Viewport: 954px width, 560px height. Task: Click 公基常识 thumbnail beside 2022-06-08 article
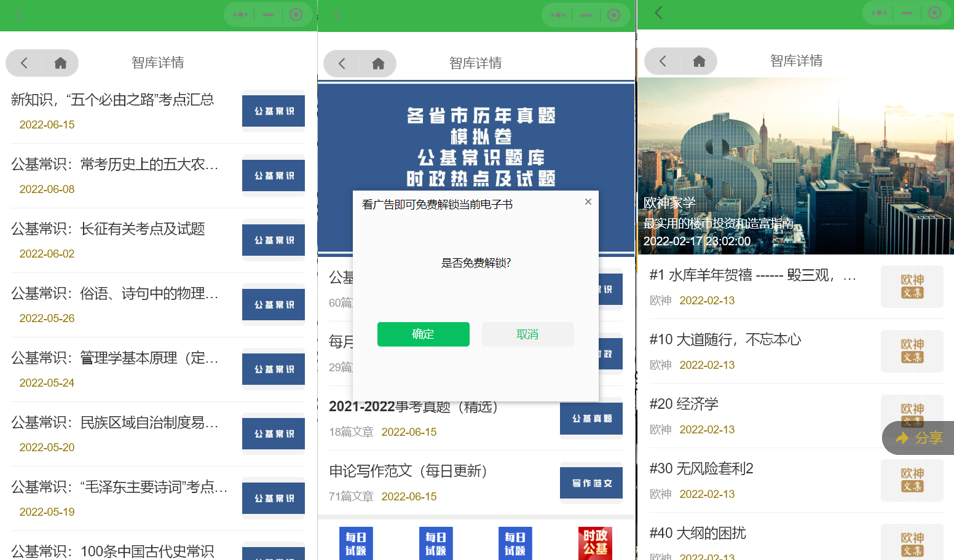click(x=274, y=176)
